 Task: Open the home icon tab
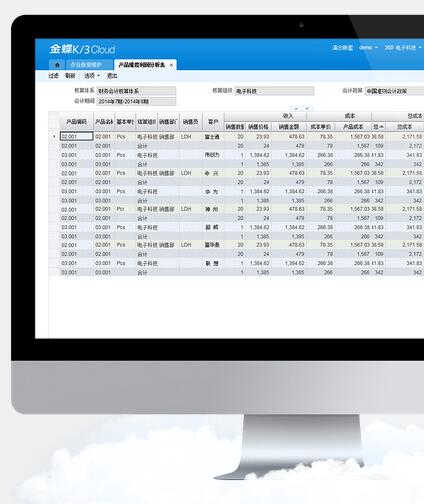pos(57,65)
